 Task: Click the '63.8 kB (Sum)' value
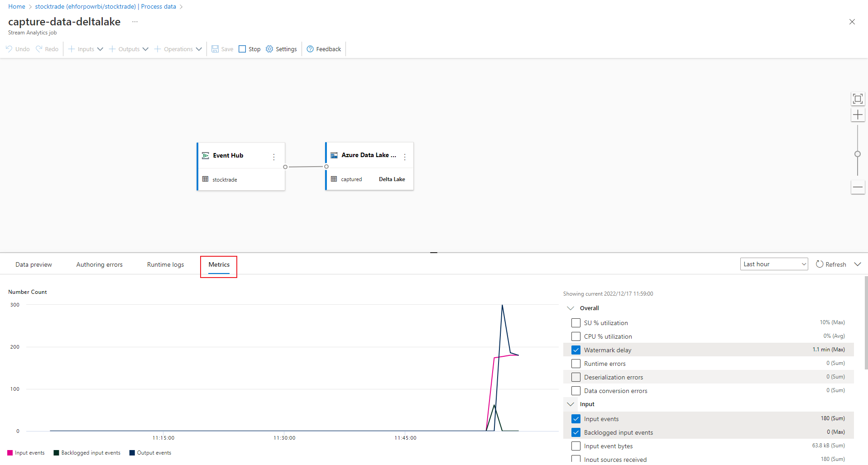pos(829,446)
